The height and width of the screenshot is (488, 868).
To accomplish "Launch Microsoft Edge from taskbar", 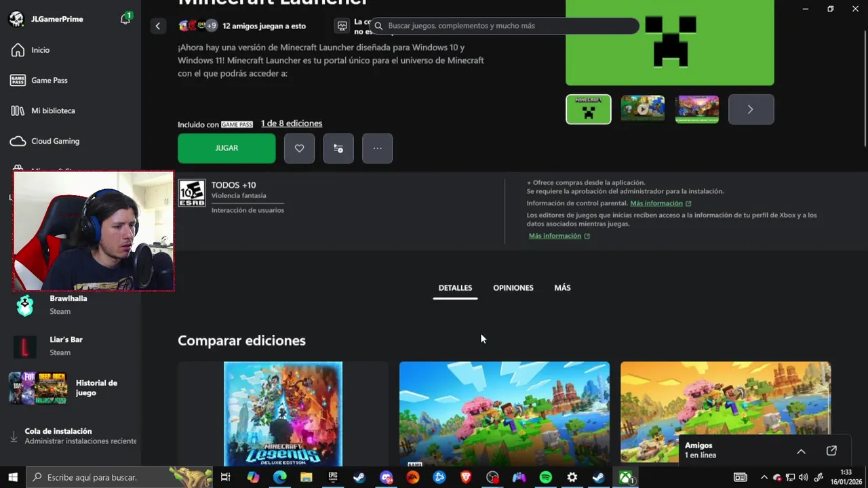I will [x=279, y=477].
